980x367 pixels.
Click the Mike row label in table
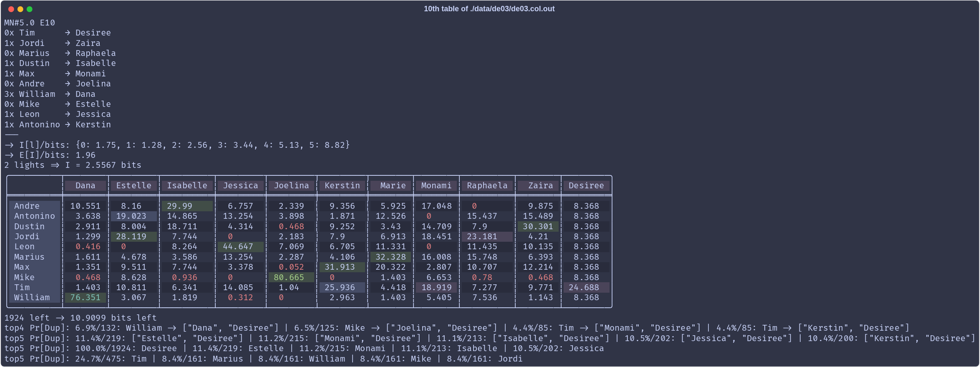pyautogui.click(x=35, y=277)
